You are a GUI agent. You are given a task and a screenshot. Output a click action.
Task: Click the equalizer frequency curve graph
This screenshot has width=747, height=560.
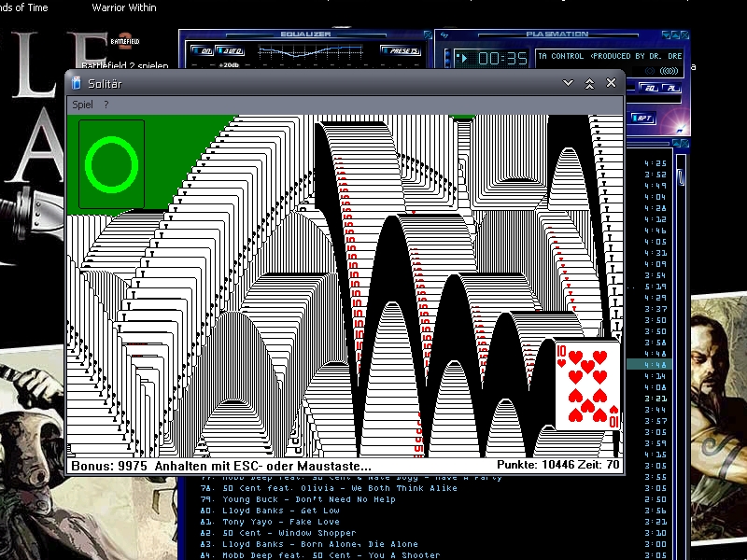[310, 51]
